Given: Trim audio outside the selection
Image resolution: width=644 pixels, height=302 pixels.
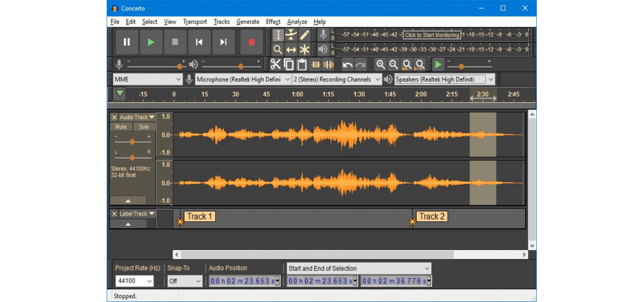Looking at the screenshot, I should (x=315, y=64).
